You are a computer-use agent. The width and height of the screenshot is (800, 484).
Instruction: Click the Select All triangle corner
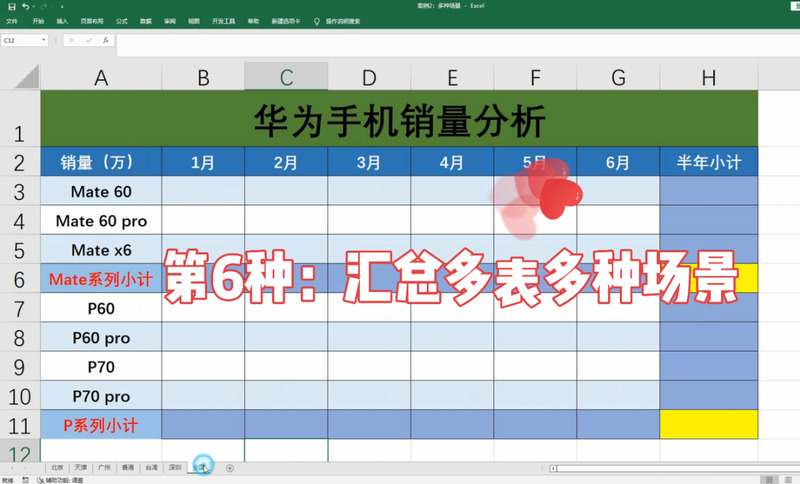(27, 77)
